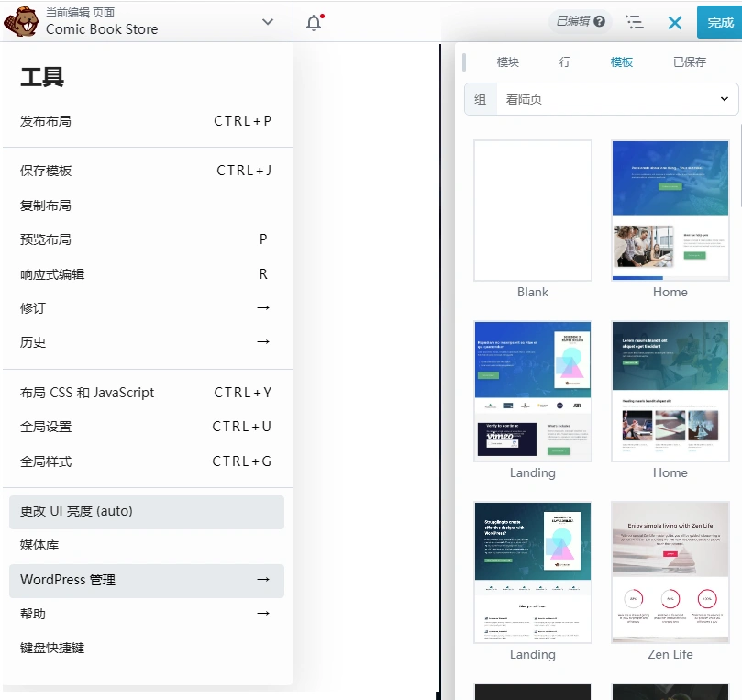Expand the Comic Book Store page chevron
This screenshot has height=700, width=742.
pyautogui.click(x=267, y=19)
